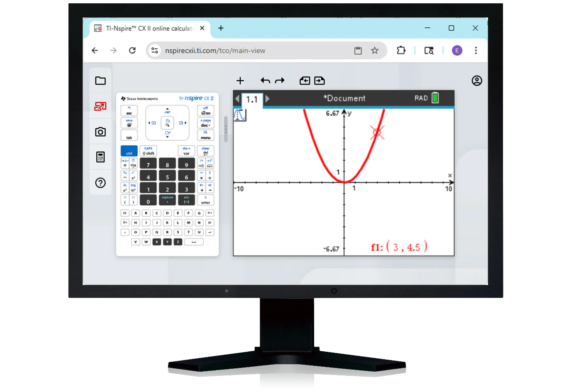571x392 pixels.
Task: Tap the equals key
Action: point(125,163)
